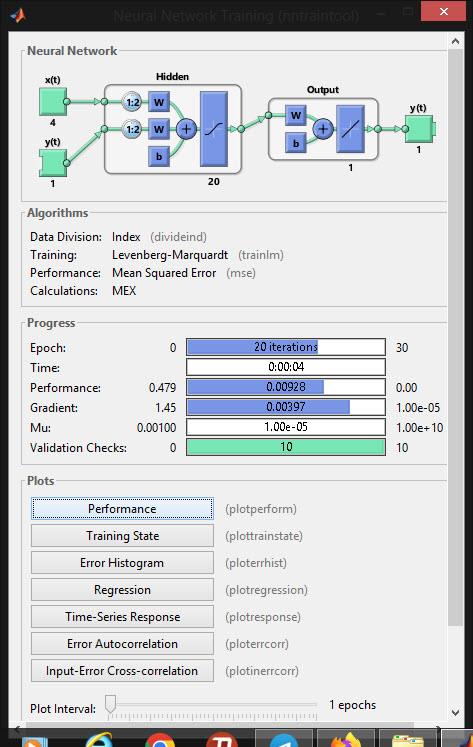
Task: Click the Hidden layer sum node
Action: click(x=186, y=129)
